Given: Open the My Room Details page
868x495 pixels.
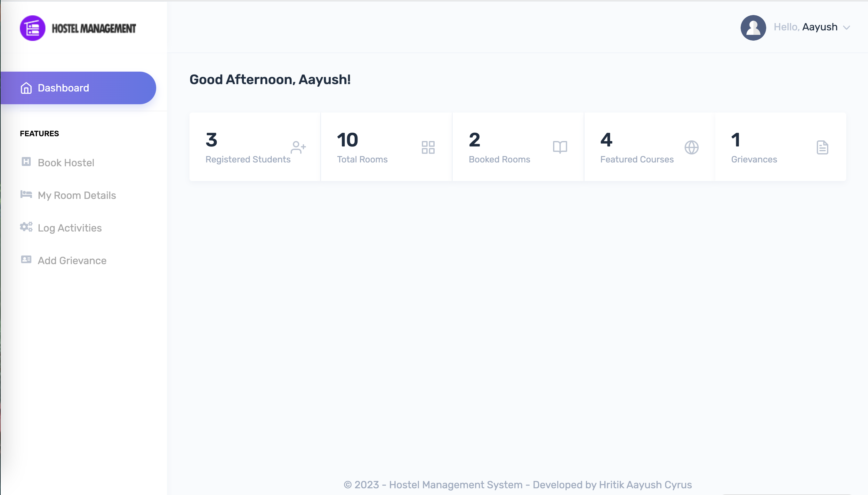Looking at the screenshot, I should [x=76, y=195].
